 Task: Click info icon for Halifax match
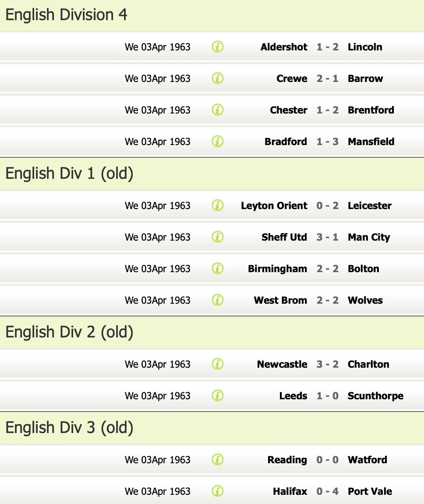click(x=218, y=491)
